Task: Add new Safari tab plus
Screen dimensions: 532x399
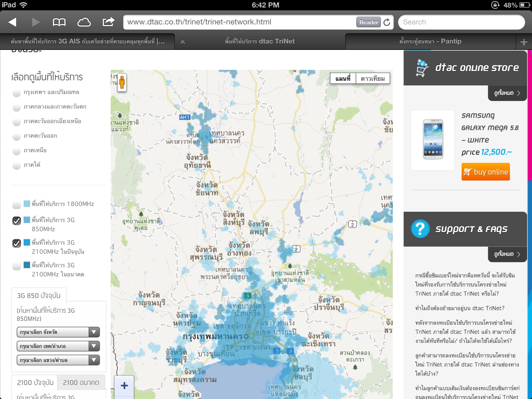Action: pos(524,42)
